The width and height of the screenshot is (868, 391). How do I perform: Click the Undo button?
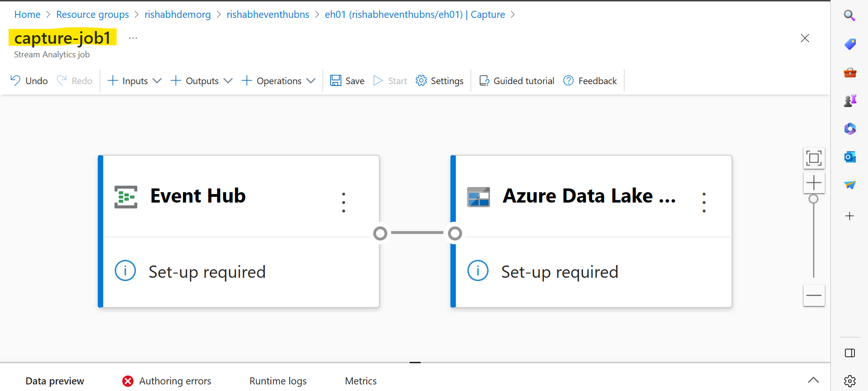29,81
